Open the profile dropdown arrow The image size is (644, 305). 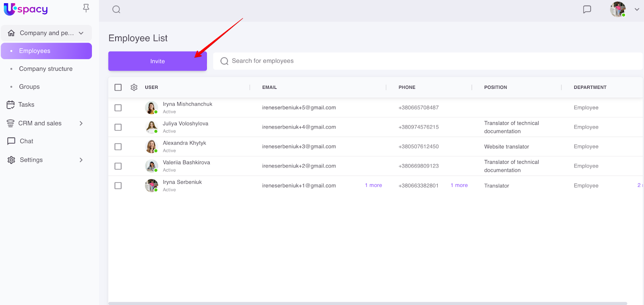click(x=637, y=9)
